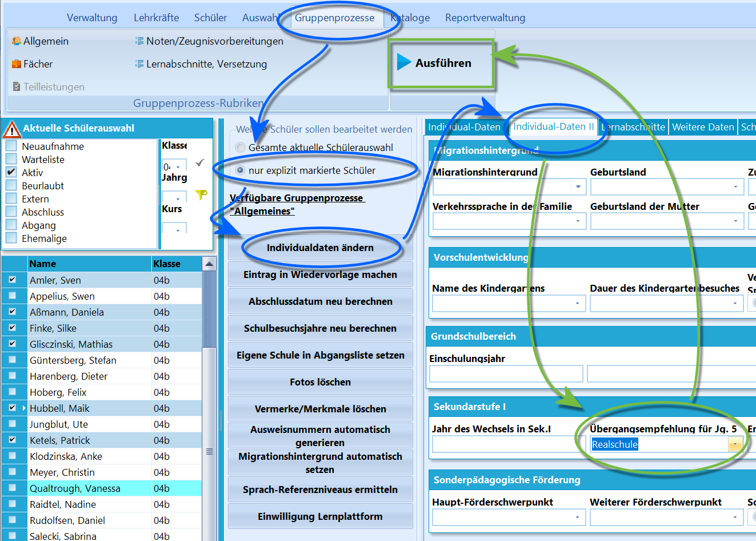Click the student list scrollbar up arrow
This screenshot has width=756, height=541.
209,264
